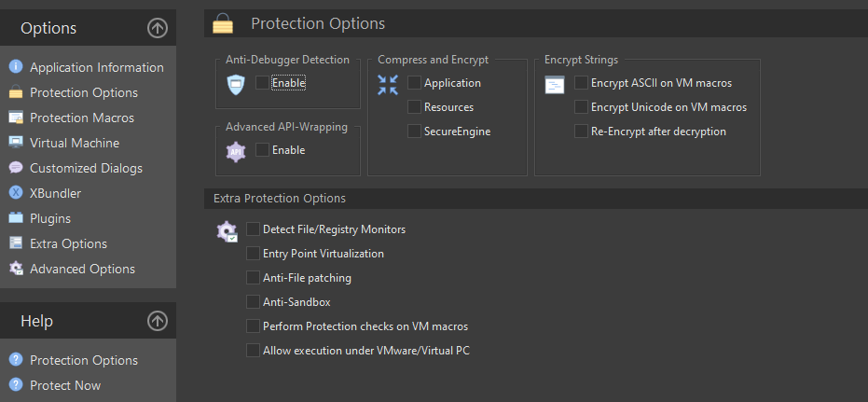Image resolution: width=868 pixels, height=402 pixels.
Task: Tick the Entry Point Virtualization checkbox
Action: click(253, 253)
